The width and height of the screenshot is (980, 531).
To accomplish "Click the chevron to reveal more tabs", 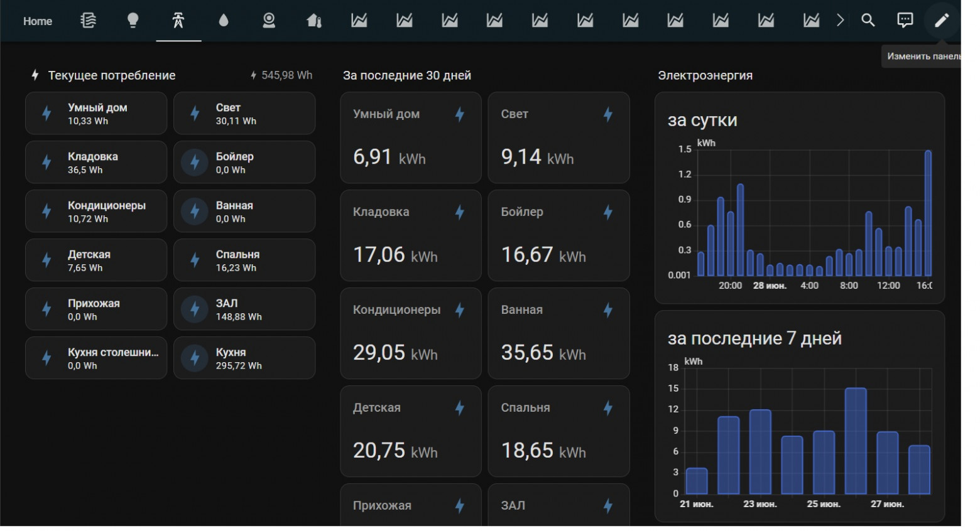I will click(x=841, y=20).
